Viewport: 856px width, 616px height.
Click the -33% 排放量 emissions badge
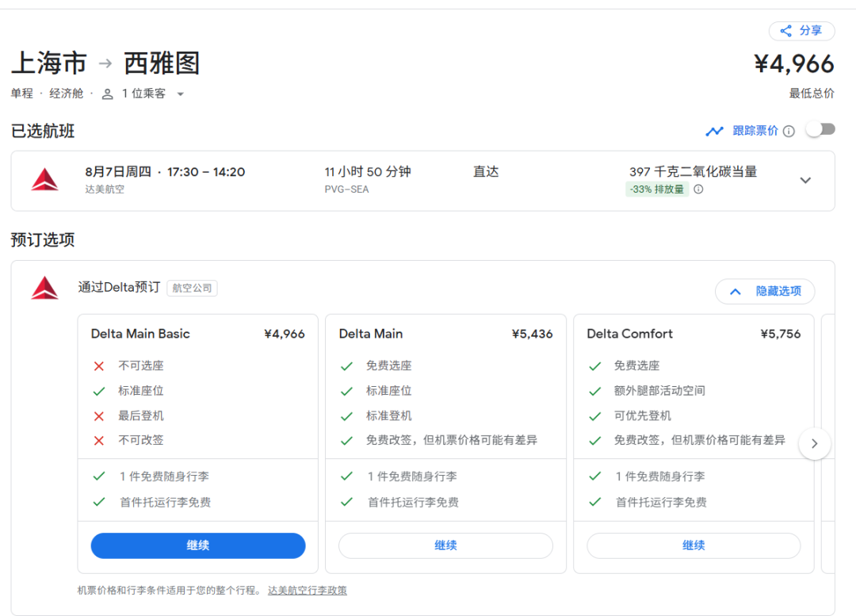657,189
